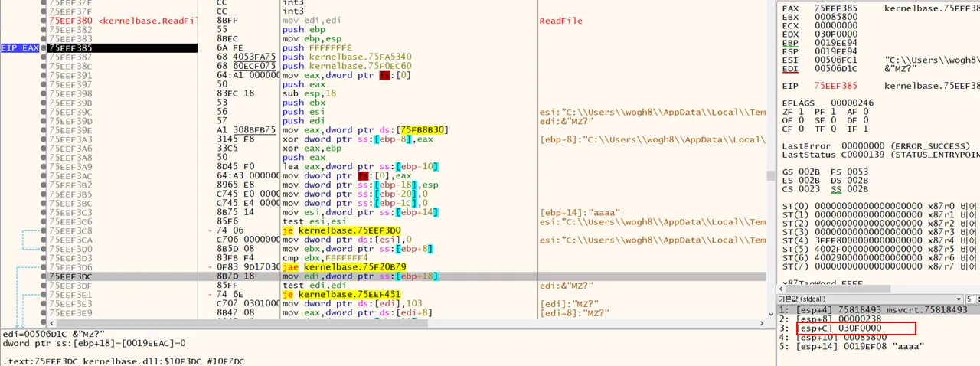Click info line dword ptr ss:[ebp+18]=[0019EEAC]=0

(96, 343)
